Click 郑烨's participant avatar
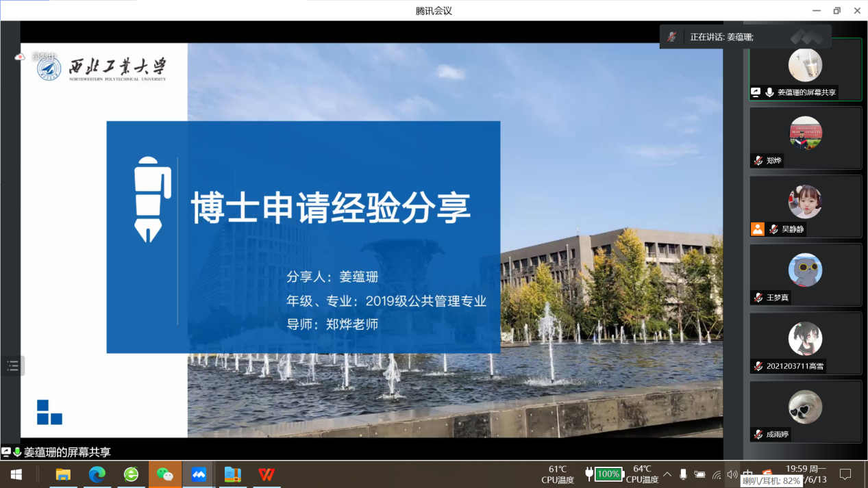 click(x=805, y=133)
